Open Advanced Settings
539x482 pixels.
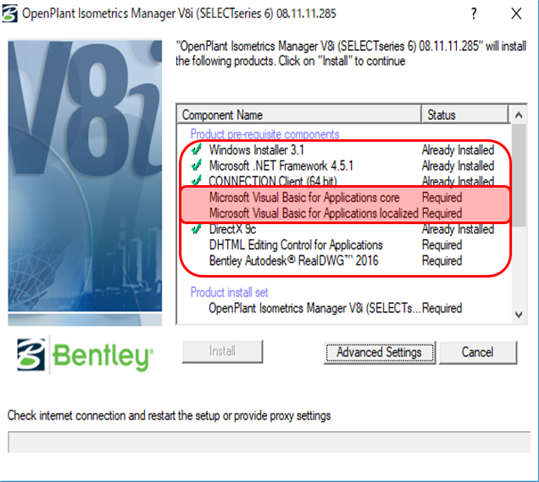[x=380, y=352]
